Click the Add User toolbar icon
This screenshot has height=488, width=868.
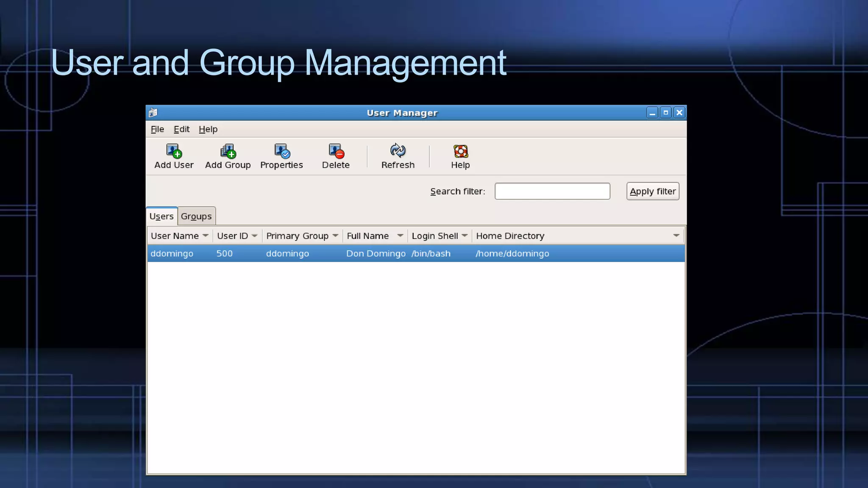pos(174,151)
